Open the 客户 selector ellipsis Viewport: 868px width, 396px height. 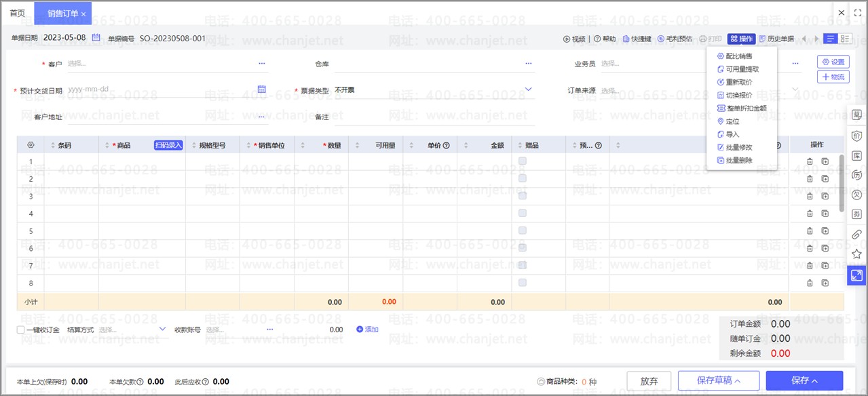[x=262, y=64]
